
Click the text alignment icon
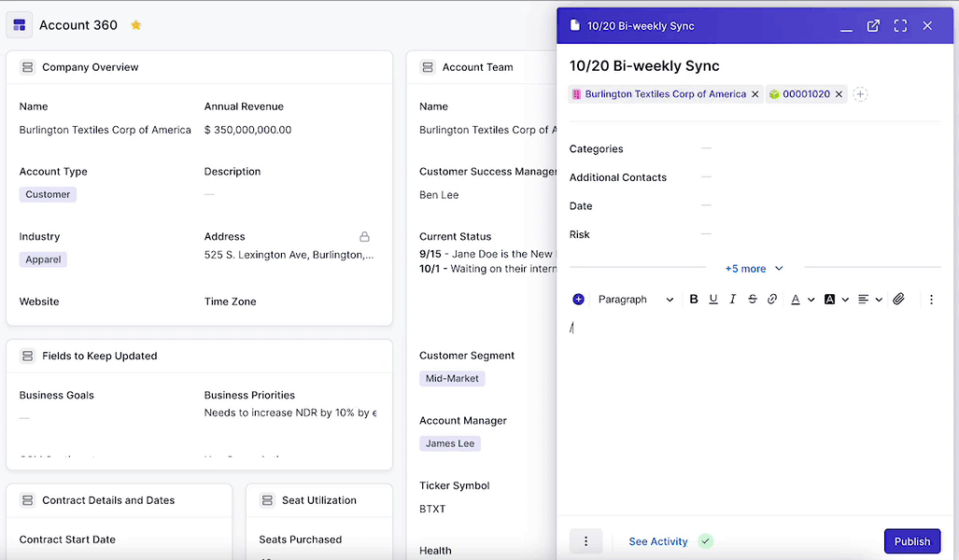click(863, 299)
